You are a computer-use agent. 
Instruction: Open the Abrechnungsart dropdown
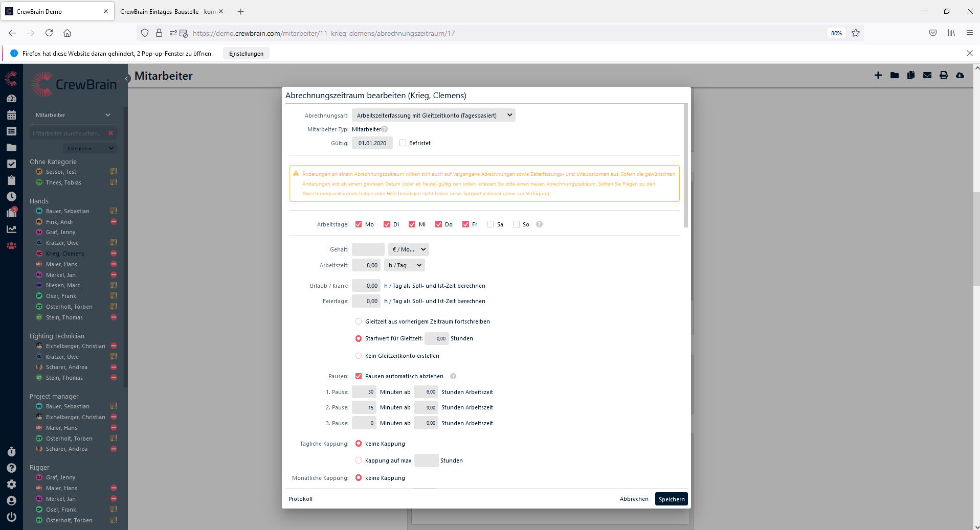433,116
